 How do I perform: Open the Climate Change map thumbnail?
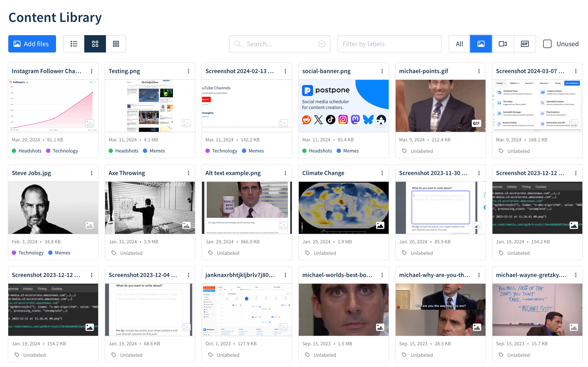pos(344,208)
